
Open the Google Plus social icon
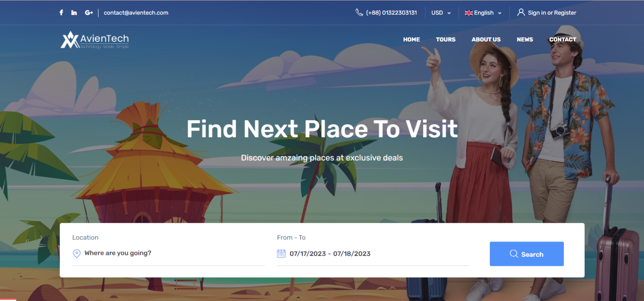pos(89,13)
